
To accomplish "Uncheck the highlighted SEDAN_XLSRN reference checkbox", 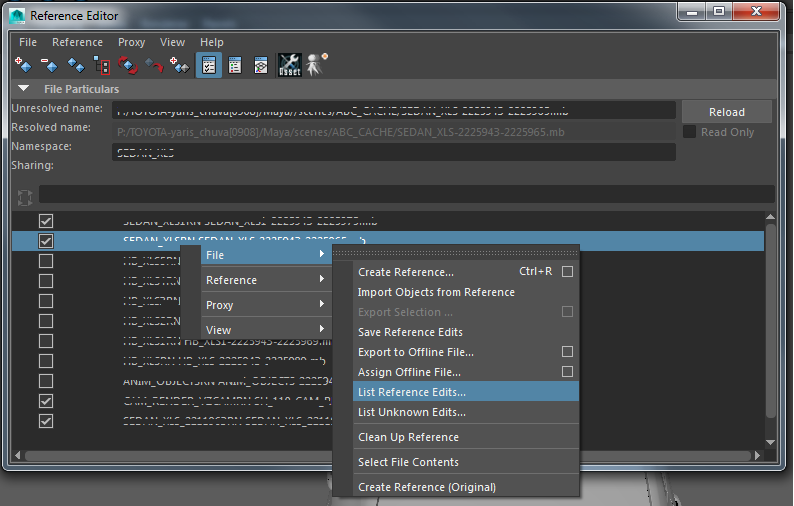I will click(x=46, y=241).
